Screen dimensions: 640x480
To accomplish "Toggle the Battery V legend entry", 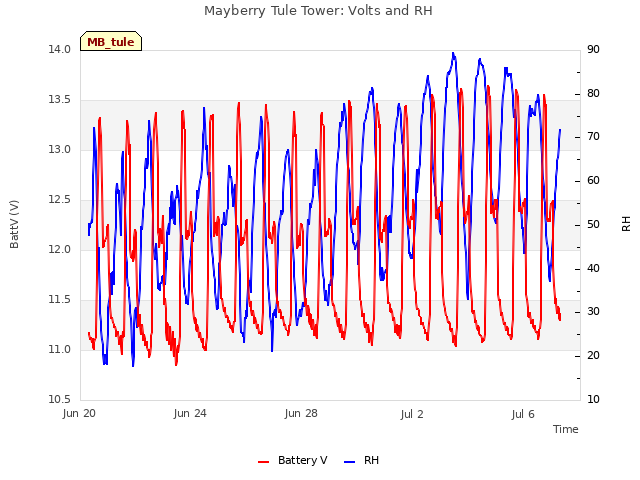I will [x=293, y=460].
